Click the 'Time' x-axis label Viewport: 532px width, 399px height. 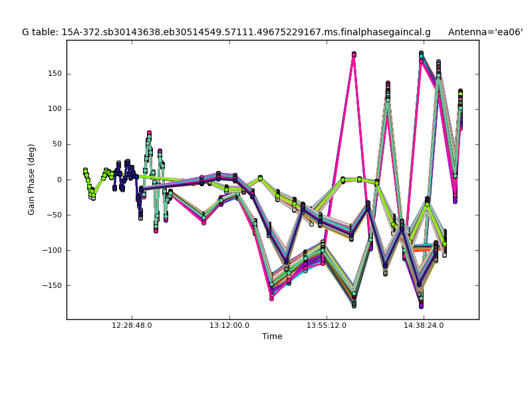pyautogui.click(x=272, y=336)
